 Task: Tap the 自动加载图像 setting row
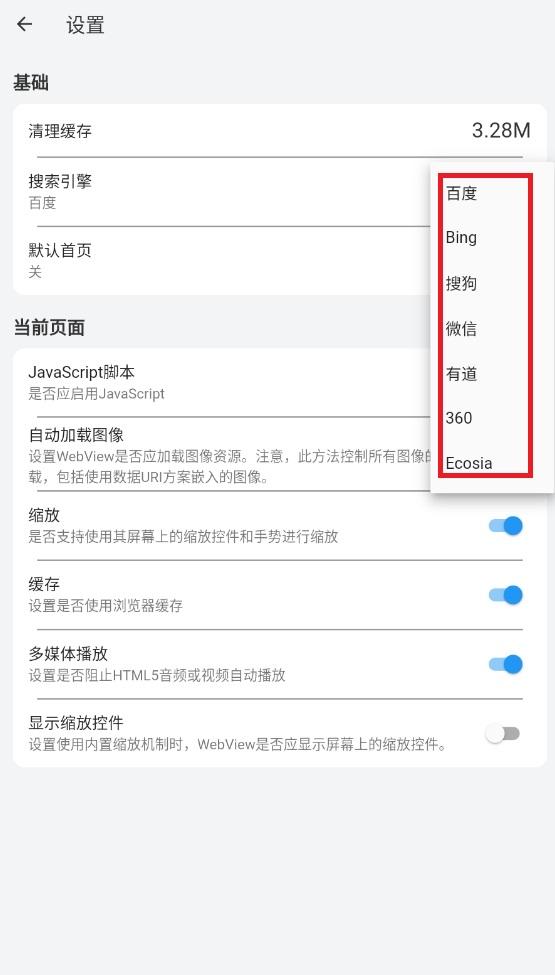221,454
